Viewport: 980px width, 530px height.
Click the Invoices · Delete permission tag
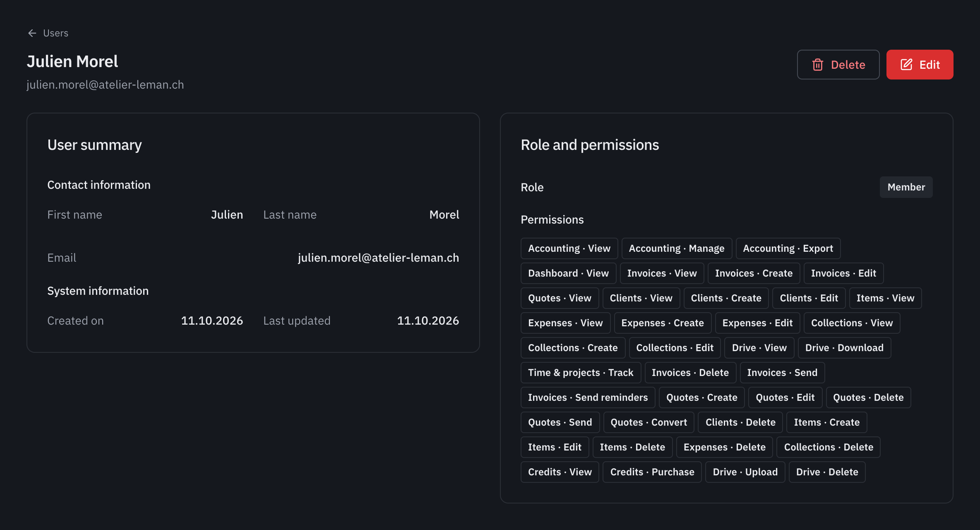[x=690, y=373]
